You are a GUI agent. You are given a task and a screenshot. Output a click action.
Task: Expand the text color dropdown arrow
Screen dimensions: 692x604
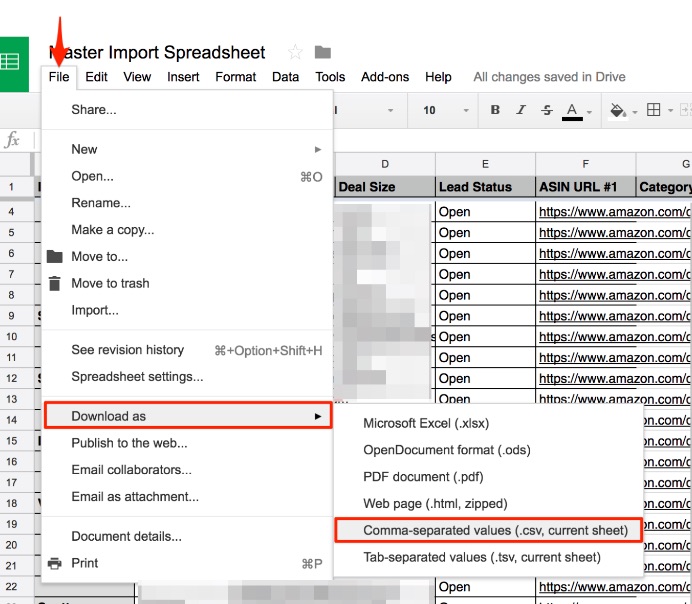(589, 112)
